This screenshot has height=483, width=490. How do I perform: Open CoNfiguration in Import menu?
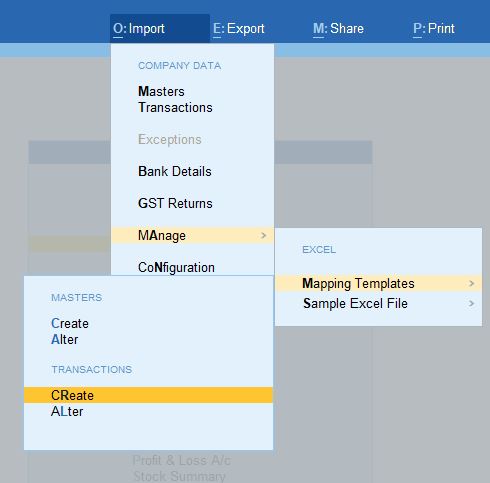176,267
